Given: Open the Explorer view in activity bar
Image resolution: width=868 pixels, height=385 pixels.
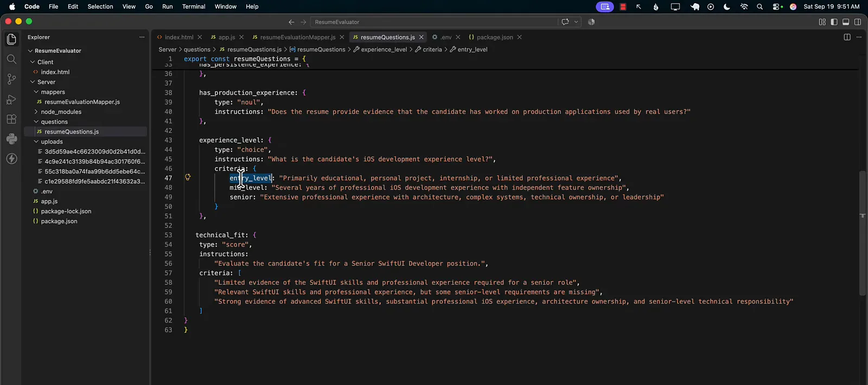Looking at the screenshot, I should click(x=11, y=39).
